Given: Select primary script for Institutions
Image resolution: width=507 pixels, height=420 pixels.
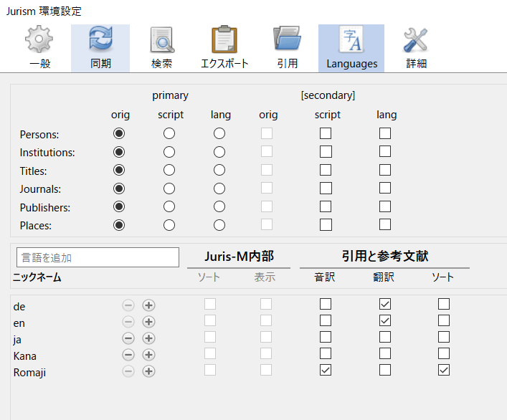Looking at the screenshot, I should tap(169, 152).
